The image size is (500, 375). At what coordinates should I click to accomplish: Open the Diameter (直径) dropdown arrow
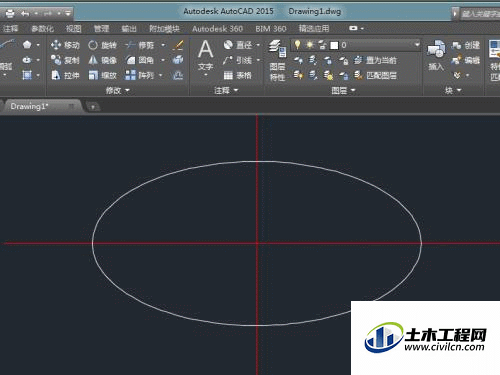tap(258, 45)
